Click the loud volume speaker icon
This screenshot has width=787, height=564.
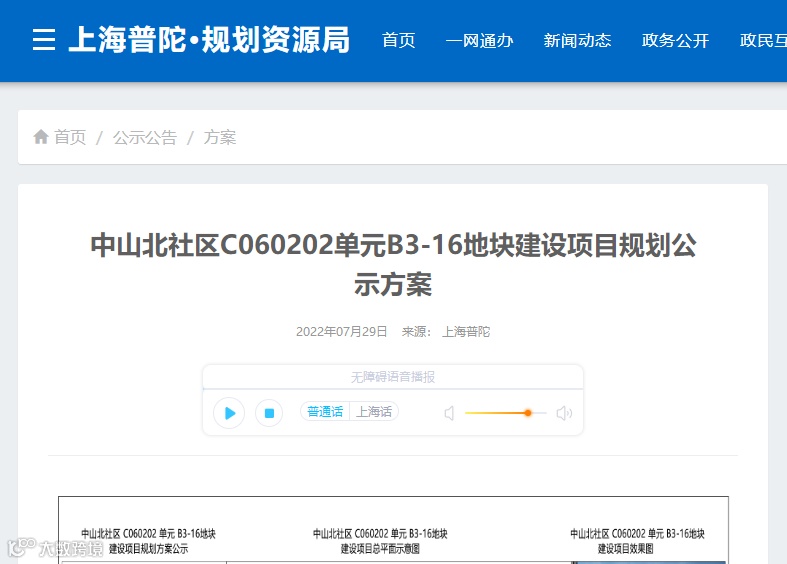(564, 413)
